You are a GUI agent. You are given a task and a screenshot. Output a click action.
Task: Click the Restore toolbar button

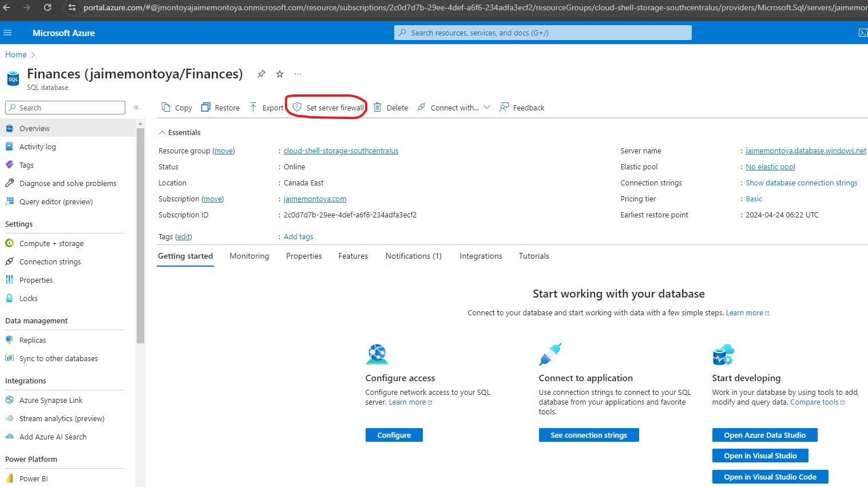[220, 108]
